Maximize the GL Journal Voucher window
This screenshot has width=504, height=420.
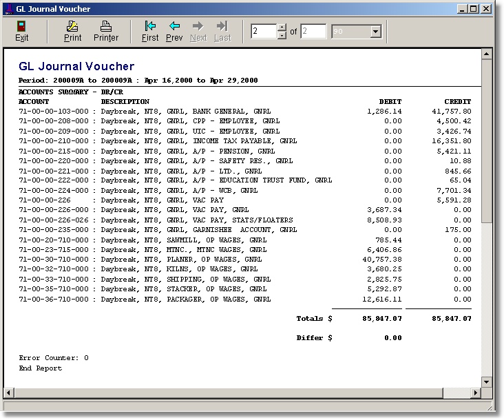point(474,9)
